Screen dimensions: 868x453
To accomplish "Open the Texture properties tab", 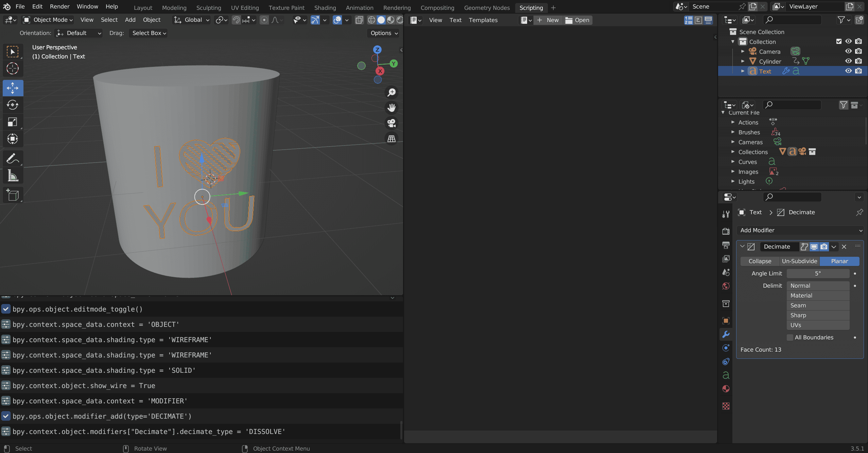I will point(726,406).
